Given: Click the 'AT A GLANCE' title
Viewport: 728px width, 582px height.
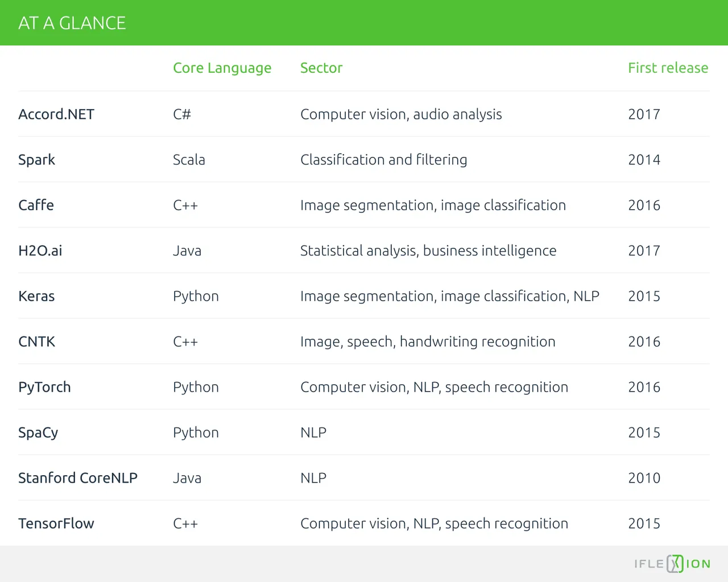Looking at the screenshot, I should pyautogui.click(x=72, y=23).
